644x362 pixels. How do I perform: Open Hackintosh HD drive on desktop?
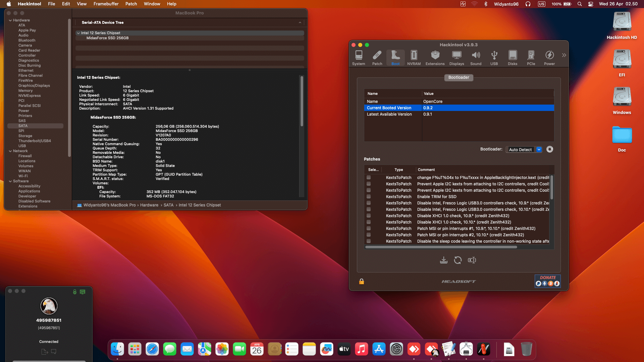[x=622, y=26]
